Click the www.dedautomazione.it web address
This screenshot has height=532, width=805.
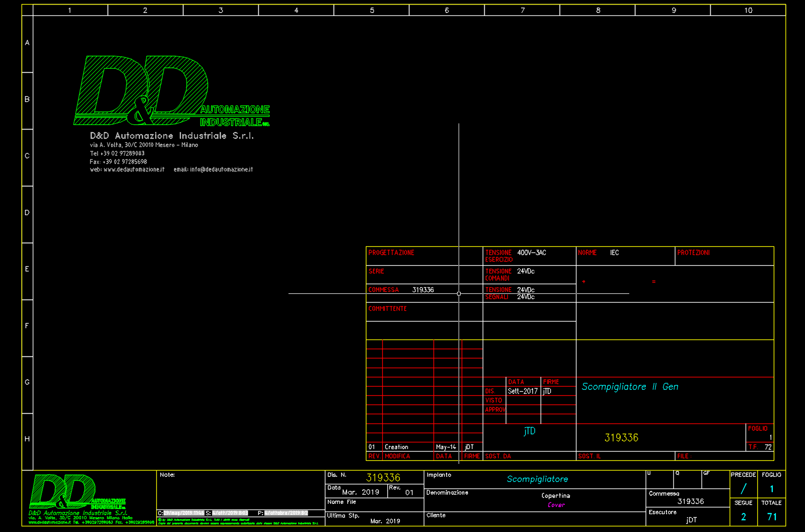coord(134,169)
